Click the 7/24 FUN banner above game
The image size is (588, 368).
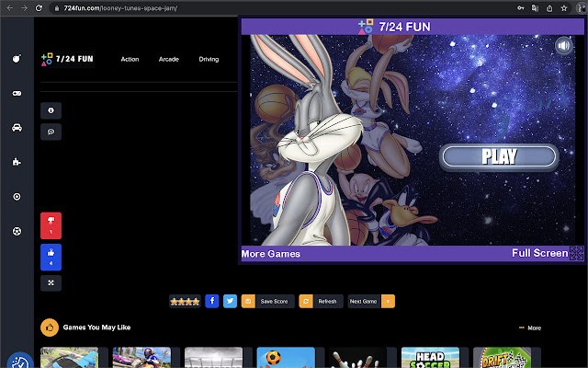(394, 27)
